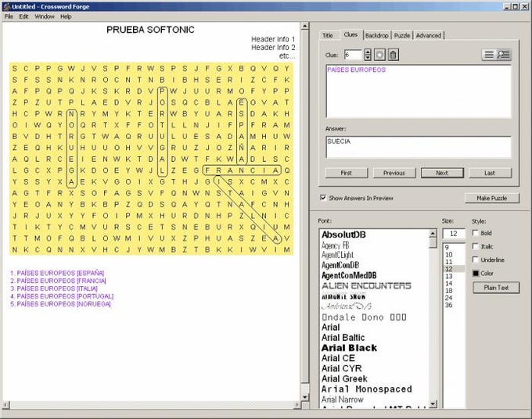Click clue 2 FRANCIA in preview
532x419 pixels.
(x=58, y=281)
